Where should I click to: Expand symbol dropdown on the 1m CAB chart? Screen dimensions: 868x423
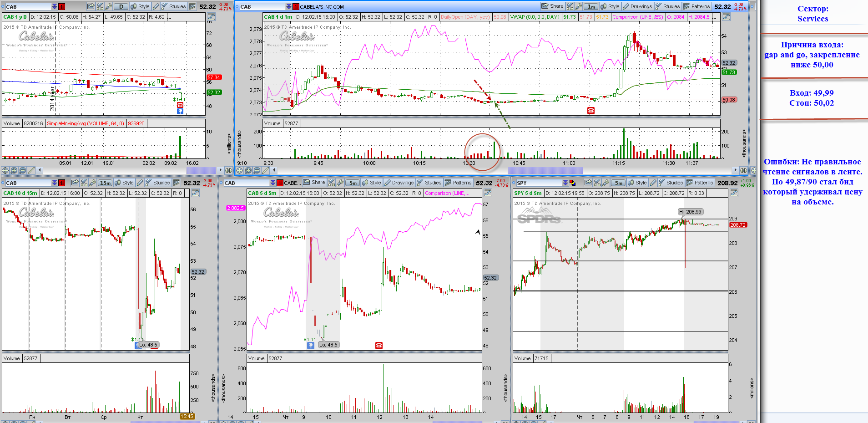[x=289, y=6]
